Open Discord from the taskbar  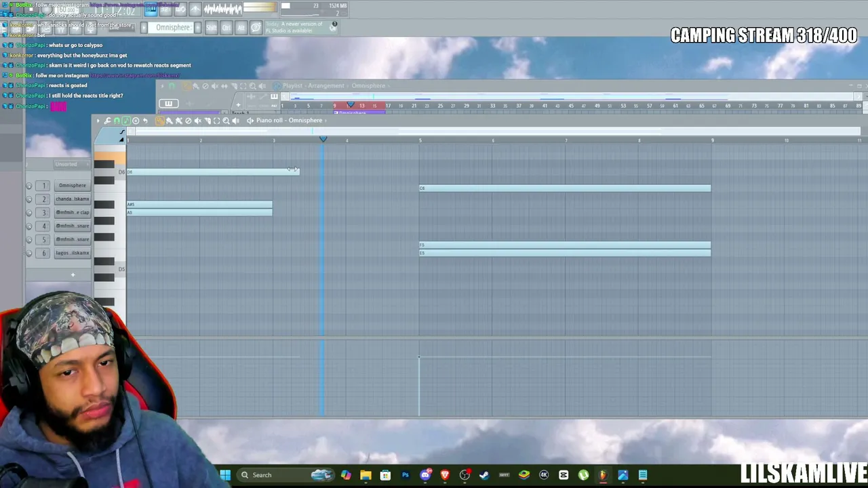click(425, 475)
